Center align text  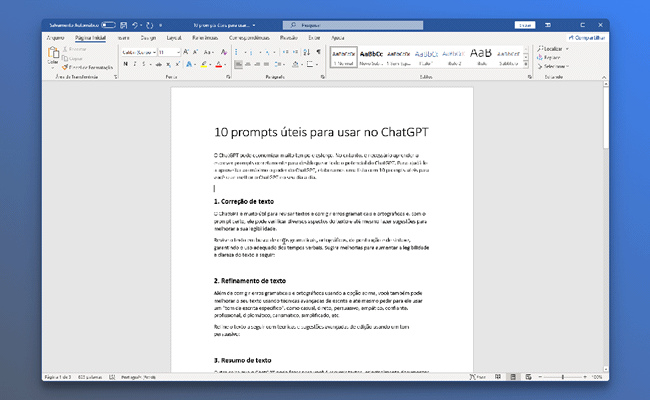point(248,64)
